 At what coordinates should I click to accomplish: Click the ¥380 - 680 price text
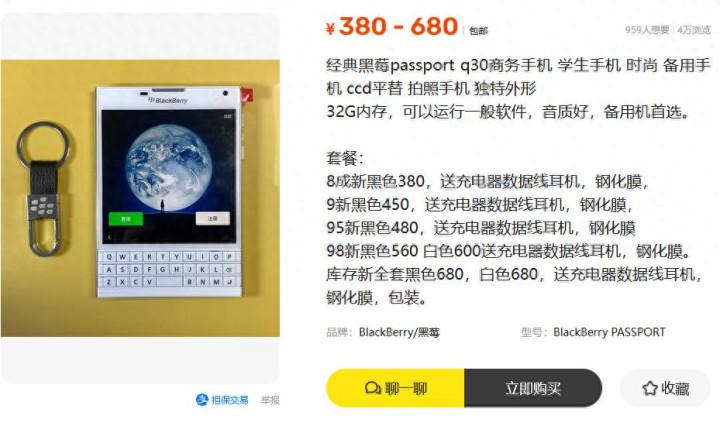tap(392, 26)
